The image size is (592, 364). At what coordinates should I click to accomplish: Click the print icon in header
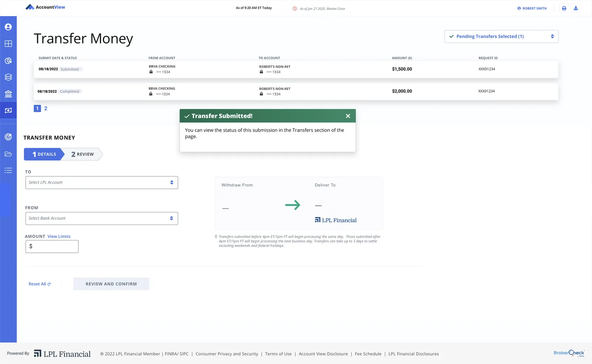[564, 8]
